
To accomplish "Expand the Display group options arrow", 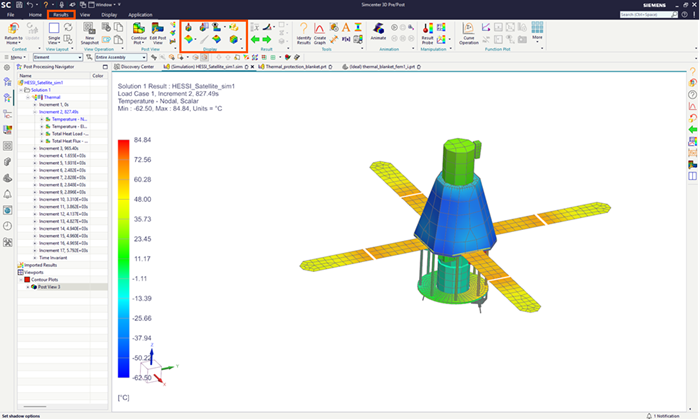I will 243,49.
